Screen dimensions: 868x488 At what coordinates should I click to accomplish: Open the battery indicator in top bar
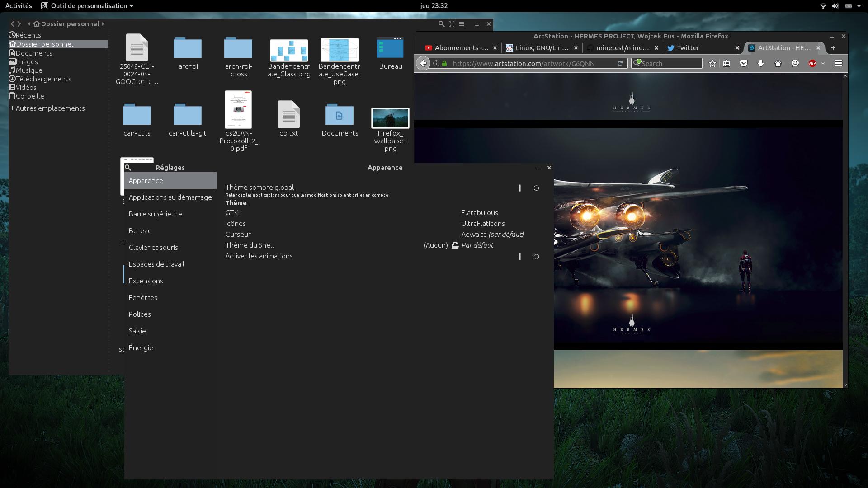click(x=849, y=6)
